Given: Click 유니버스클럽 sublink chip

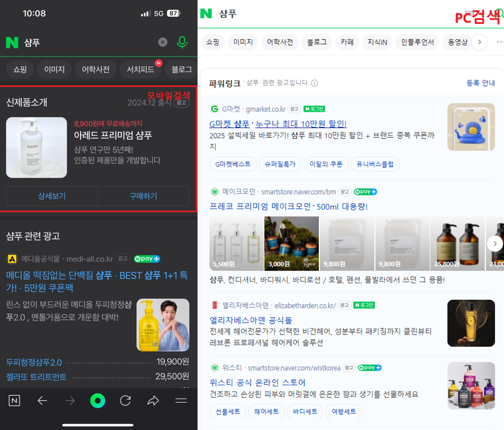Looking at the screenshot, I should tap(375, 164).
